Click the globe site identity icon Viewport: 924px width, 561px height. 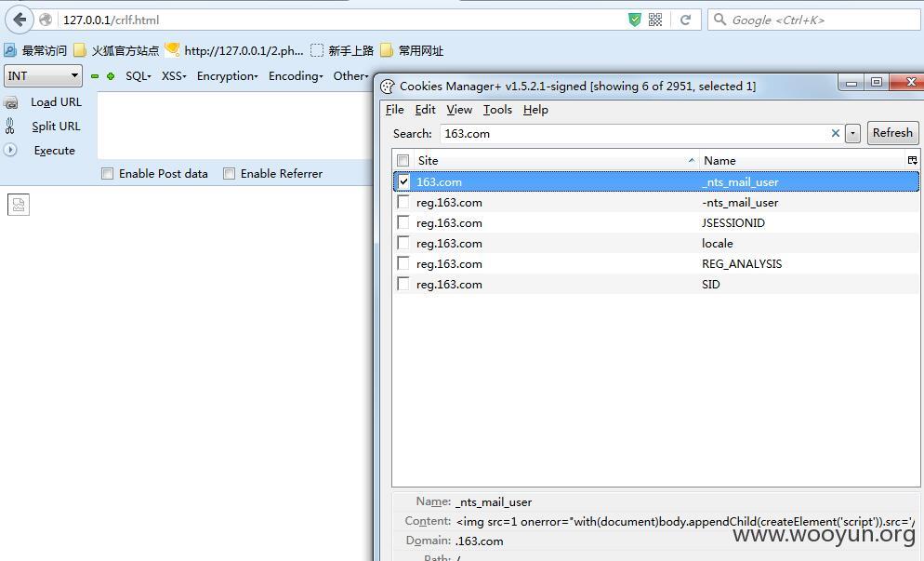coord(46,20)
